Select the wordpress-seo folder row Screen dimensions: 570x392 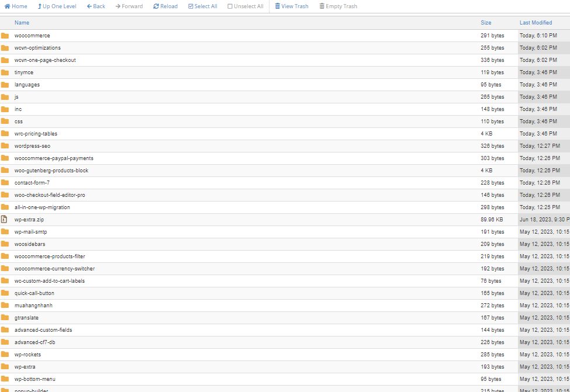32,146
